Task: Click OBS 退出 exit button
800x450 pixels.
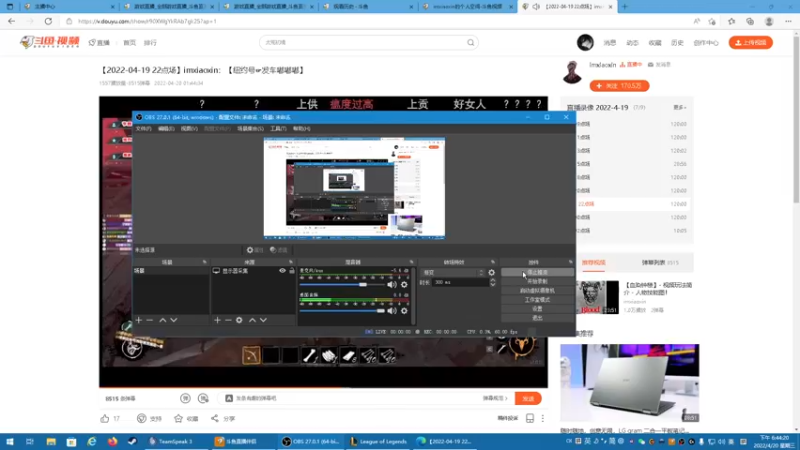Action: click(537, 318)
